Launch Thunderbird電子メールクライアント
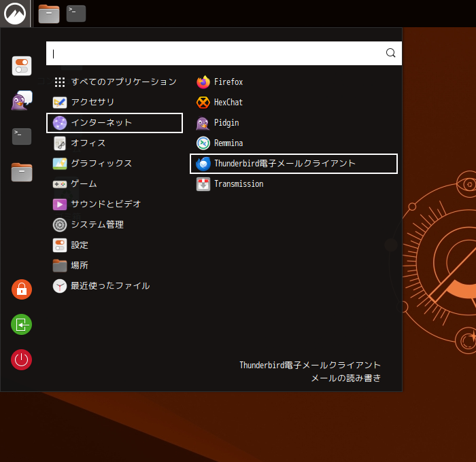Screen dimensions: 476x462 (294, 164)
